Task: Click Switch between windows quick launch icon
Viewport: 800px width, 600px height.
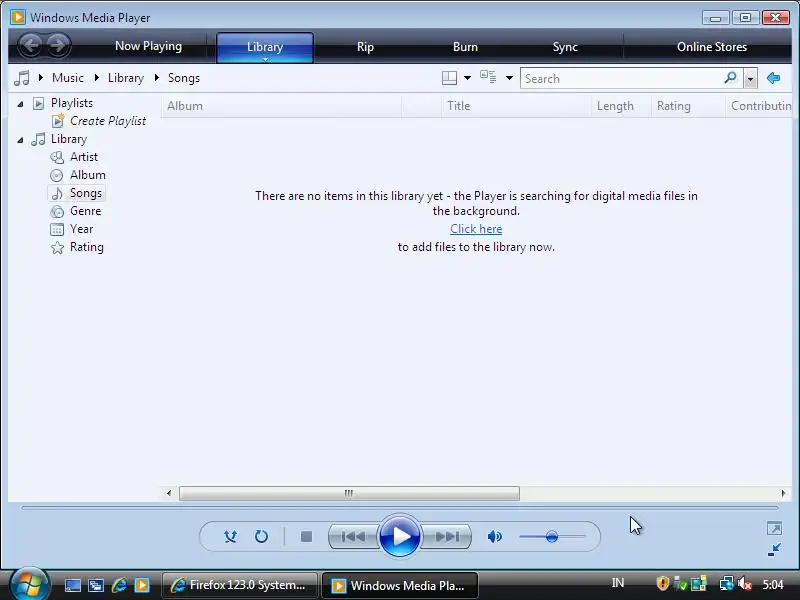Action: [x=96, y=585]
